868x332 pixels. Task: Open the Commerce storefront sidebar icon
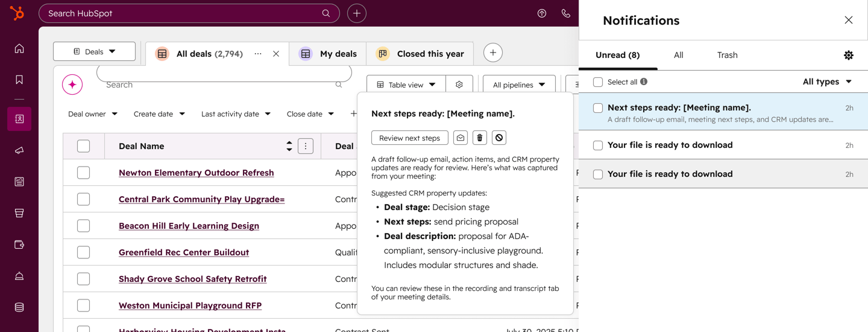coord(19,213)
